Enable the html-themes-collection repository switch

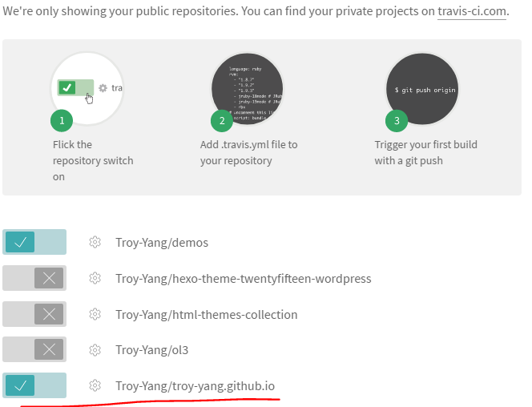(x=34, y=315)
